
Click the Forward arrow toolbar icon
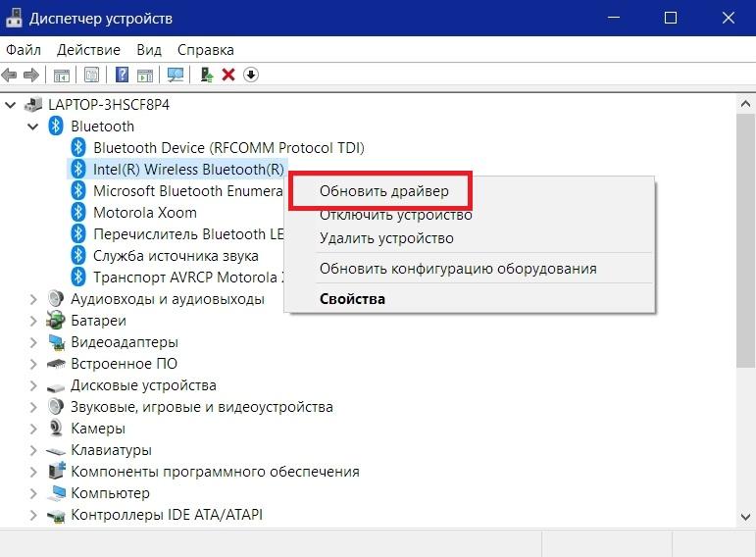tap(31, 75)
